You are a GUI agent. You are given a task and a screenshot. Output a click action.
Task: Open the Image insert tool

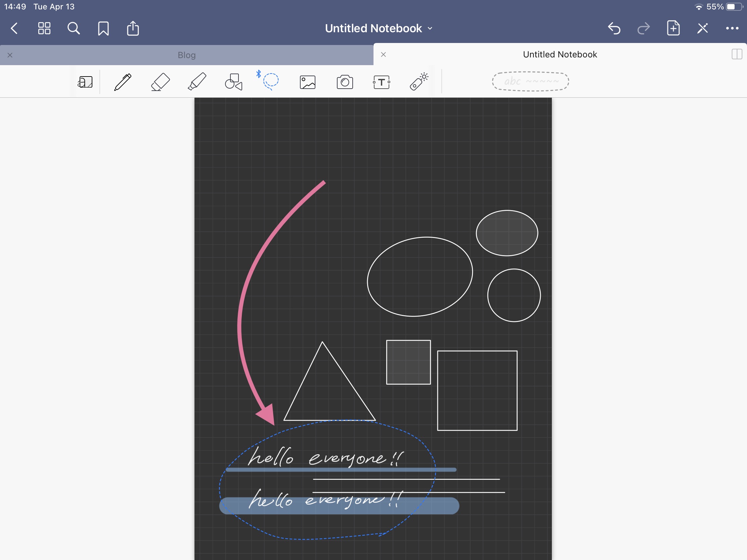(307, 82)
